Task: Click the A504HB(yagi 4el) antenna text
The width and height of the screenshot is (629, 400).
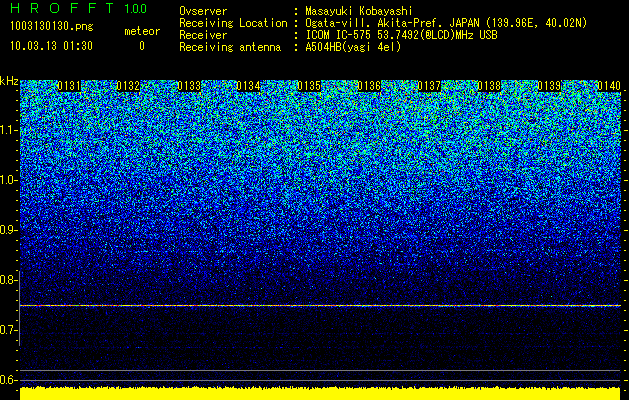Action: (353, 47)
